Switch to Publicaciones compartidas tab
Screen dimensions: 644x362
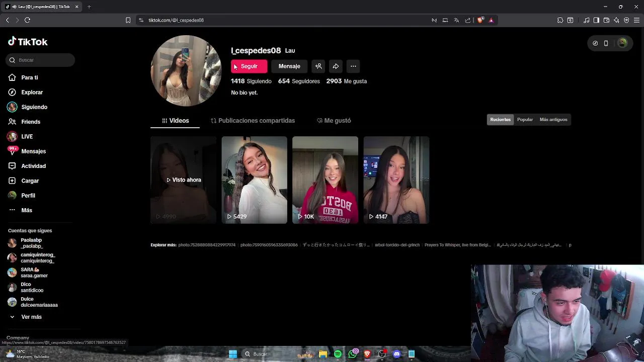click(x=253, y=121)
